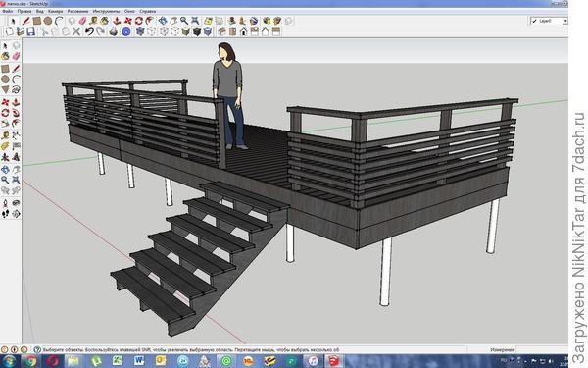Choose the Protractor tool in the left palette
This screenshot has height=368, width=588.
pyautogui.click(x=5, y=146)
